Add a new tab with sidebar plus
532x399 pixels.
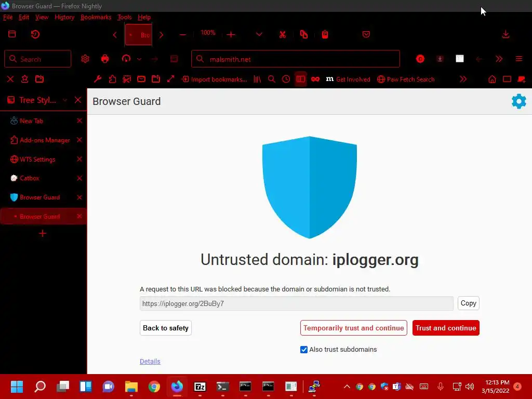(x=43, y=233)
